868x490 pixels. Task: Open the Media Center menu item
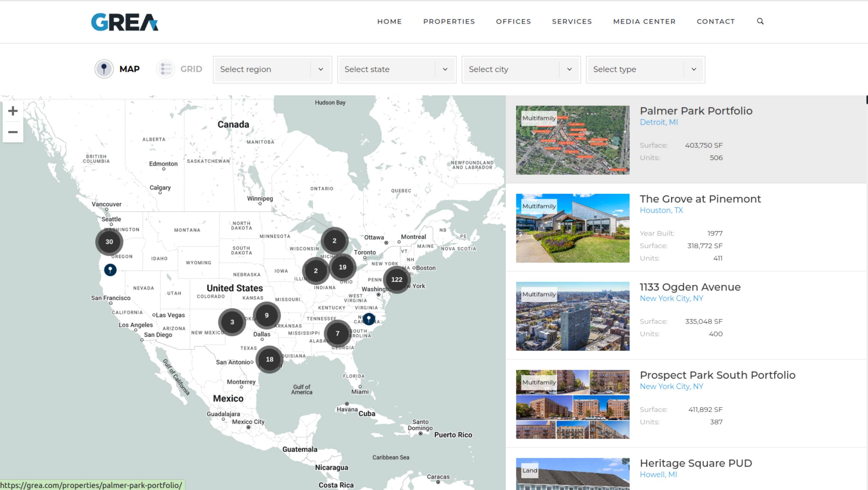[644, 22]
